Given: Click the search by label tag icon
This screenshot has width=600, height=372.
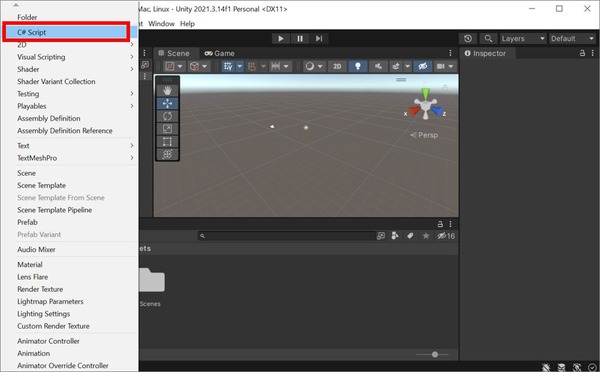Looking at the screenshot, I should coord(410,236).
